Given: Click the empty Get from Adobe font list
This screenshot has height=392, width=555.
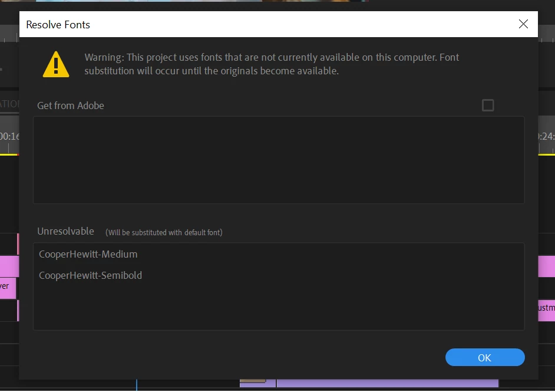Looking at the screenshot, I should [x=279, y=160].
